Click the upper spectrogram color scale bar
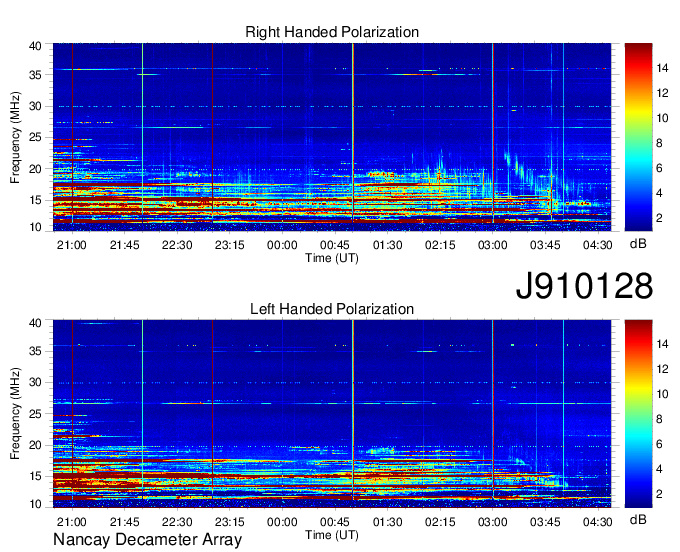The image size is (680, 552). [x=638, y=137]
